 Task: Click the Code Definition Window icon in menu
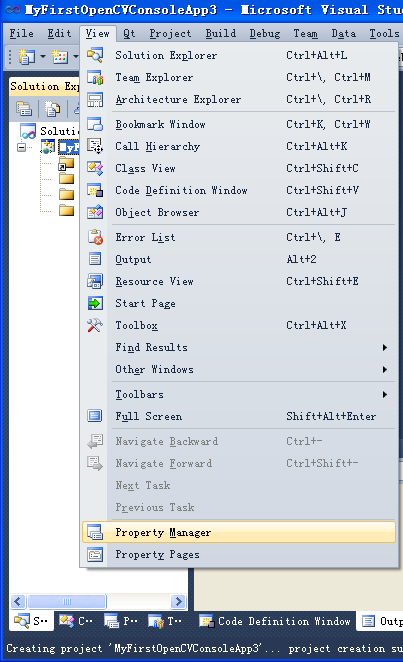coord(95,190)
